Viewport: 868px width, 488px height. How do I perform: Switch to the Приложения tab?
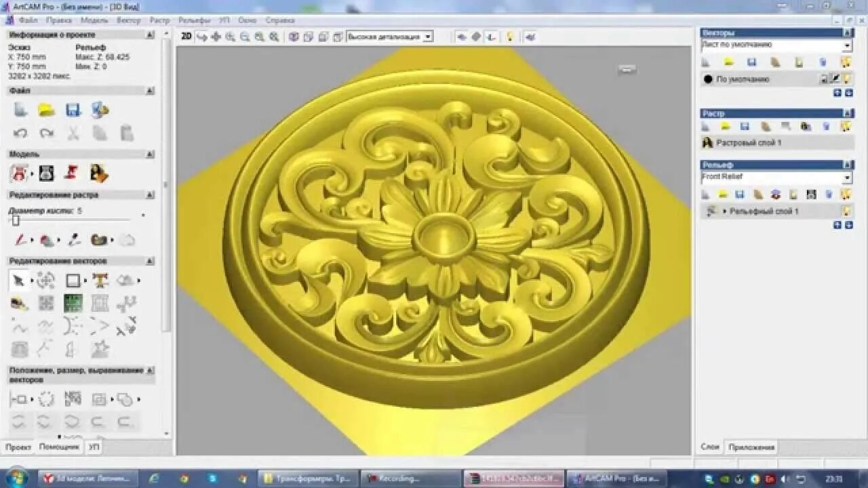pyautogui.click(x=751, y=447)
